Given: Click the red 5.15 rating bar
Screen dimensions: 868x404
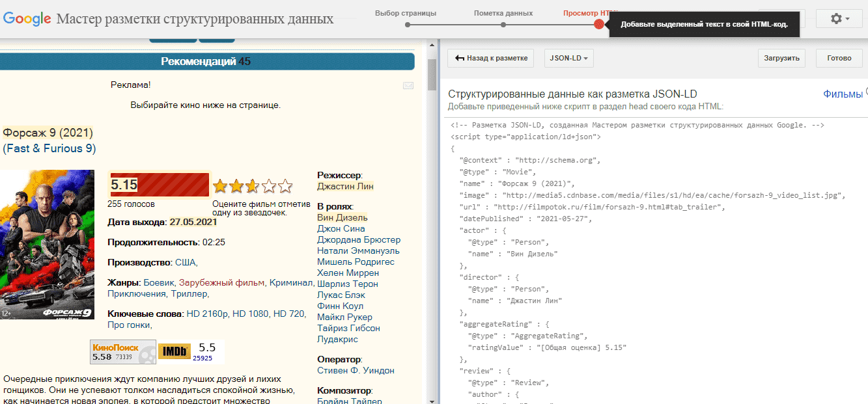Looking at the screenshot, I should point(160,185).
